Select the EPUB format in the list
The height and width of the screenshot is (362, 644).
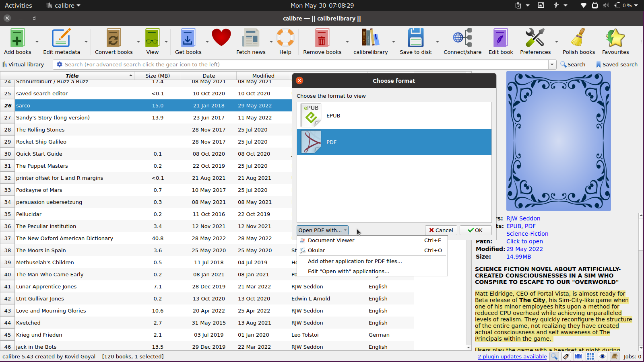pos(394,115)
